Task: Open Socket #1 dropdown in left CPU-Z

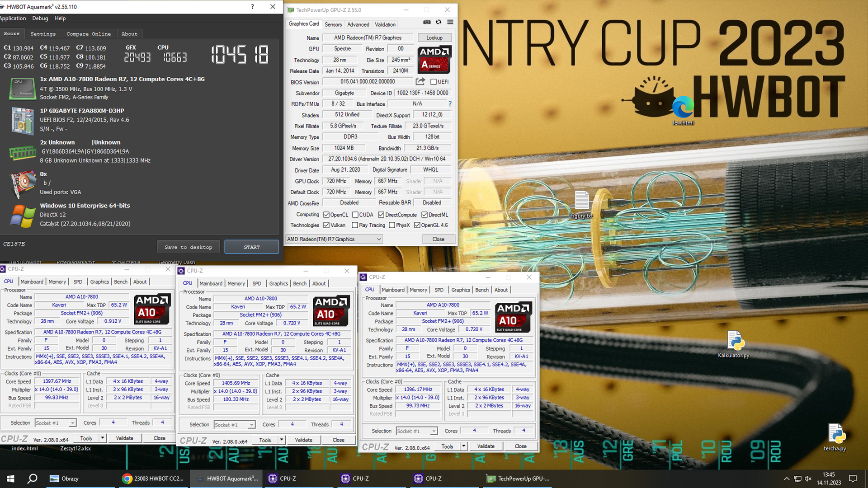Action: click(x=56, y=423)
